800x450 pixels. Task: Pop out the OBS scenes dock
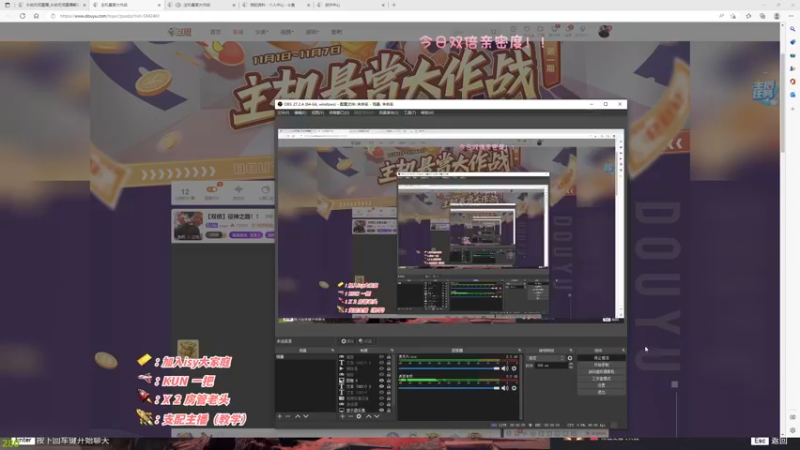pyautogui.click(x=333, y=351)
